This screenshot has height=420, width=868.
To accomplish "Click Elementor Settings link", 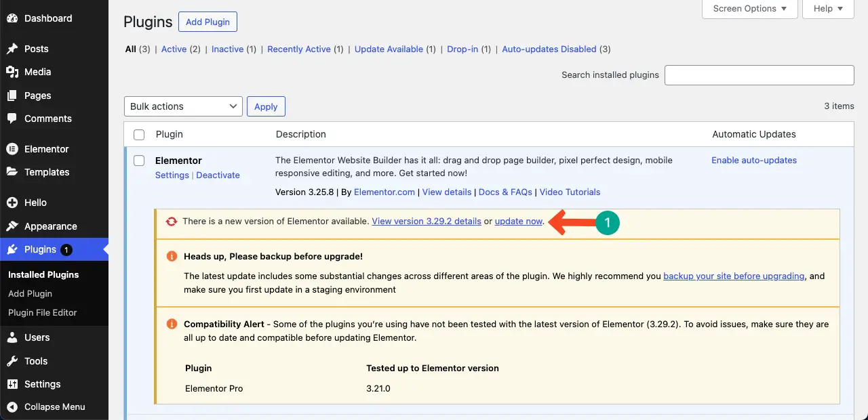I will pyautogui.click(x=172, y=175).
